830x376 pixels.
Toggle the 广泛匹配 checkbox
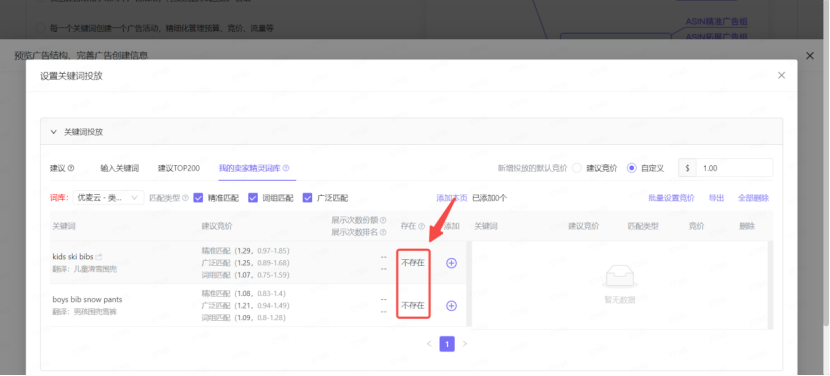[308, 198]
